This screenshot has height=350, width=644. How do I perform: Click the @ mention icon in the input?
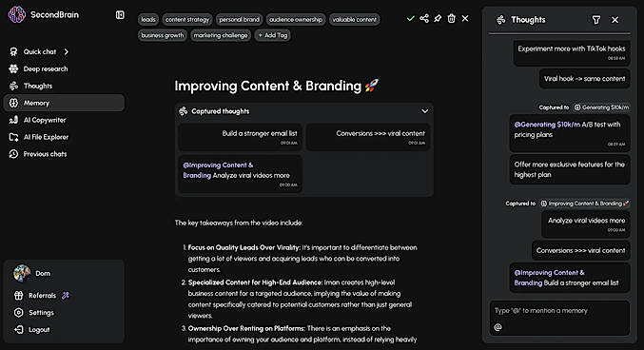pos(498,327)
